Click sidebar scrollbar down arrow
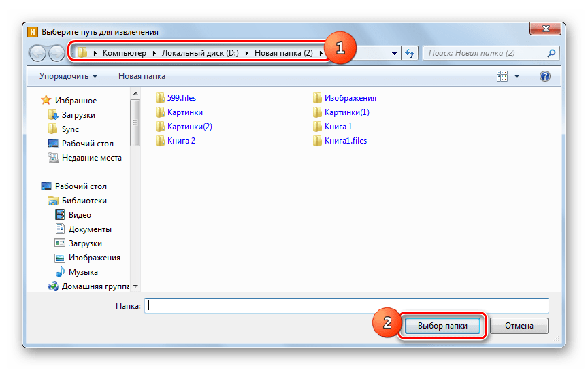Viewport: 588px width, 370px height. (x=135, y=286)
